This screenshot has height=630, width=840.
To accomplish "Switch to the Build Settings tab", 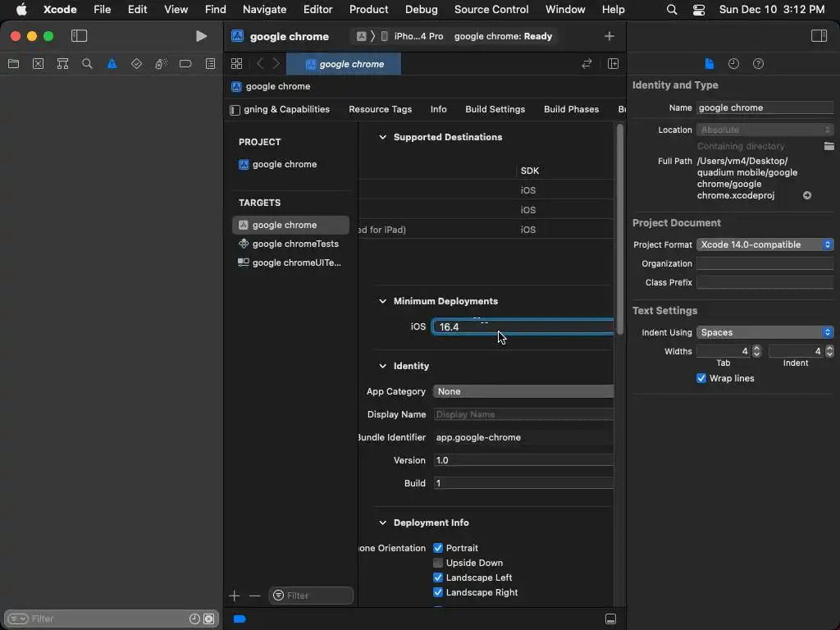I will [x=495, y=109].
